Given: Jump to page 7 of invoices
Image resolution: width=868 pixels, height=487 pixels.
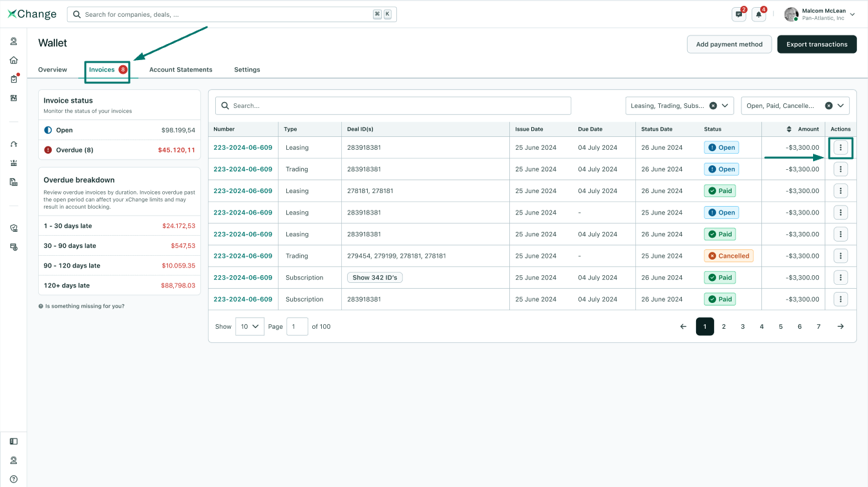Looking at the screenshot, I should [x=818, y=326].
